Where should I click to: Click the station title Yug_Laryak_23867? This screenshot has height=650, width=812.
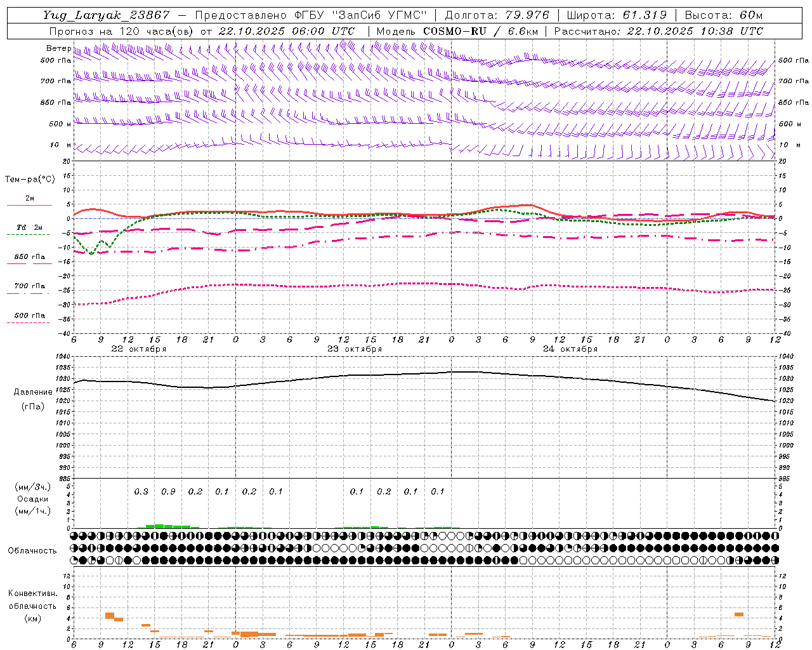pyautogui.click(x=107, y=15)
